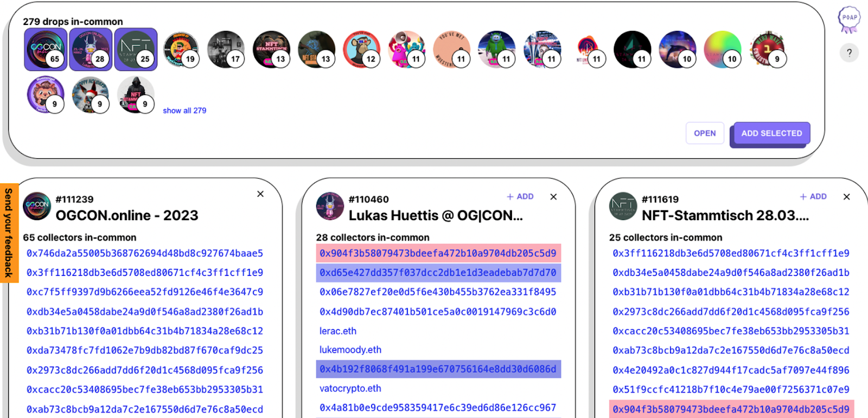Image resolution: width=868 pixels, height=418 pixels.
Task: Open collector lerac.eth link
Action: pos(338,331)
